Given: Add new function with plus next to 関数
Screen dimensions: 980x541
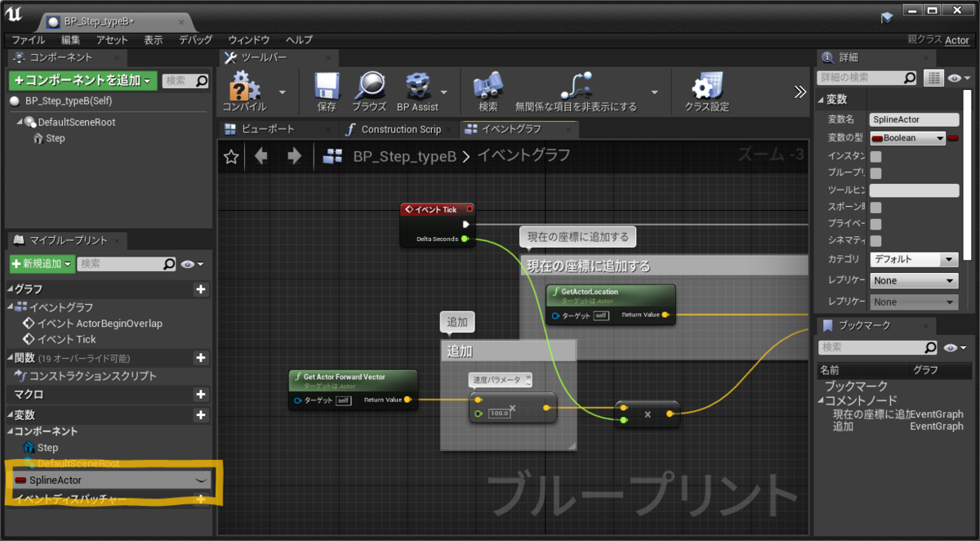Looking at the screenshot, I should click(200, 358).
